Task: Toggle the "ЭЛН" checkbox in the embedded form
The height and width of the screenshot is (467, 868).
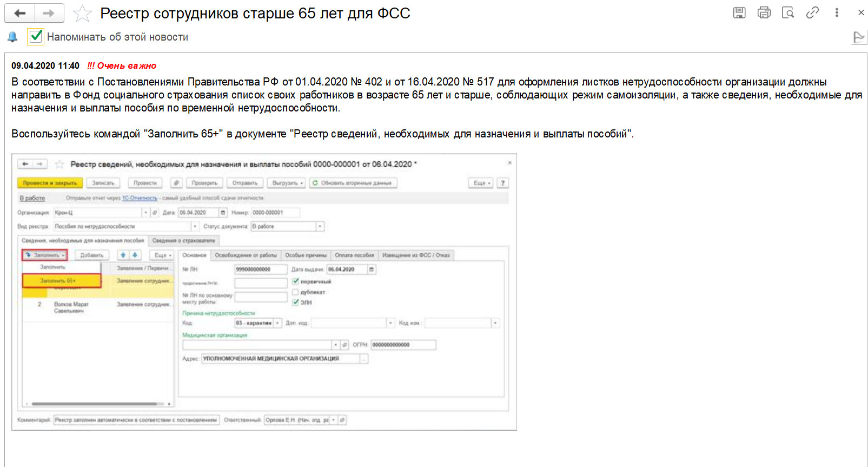Action: tap(295, 302)
